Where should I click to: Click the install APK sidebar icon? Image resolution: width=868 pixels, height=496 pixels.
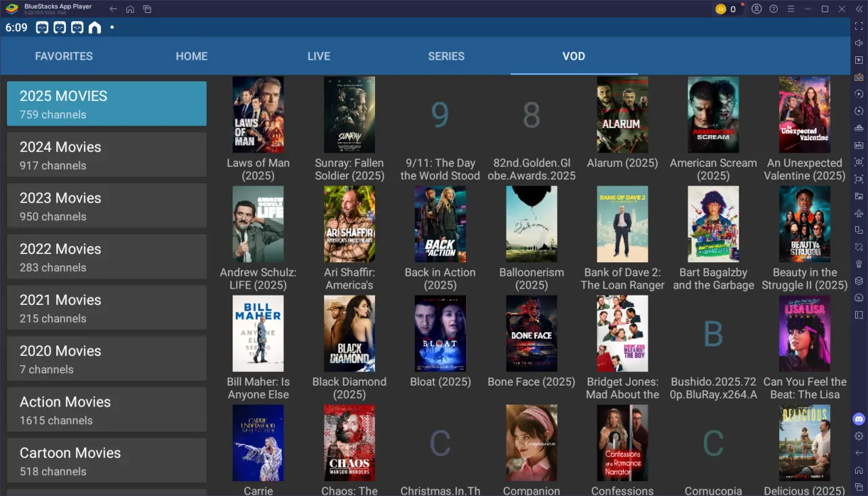tap(859, 145)
